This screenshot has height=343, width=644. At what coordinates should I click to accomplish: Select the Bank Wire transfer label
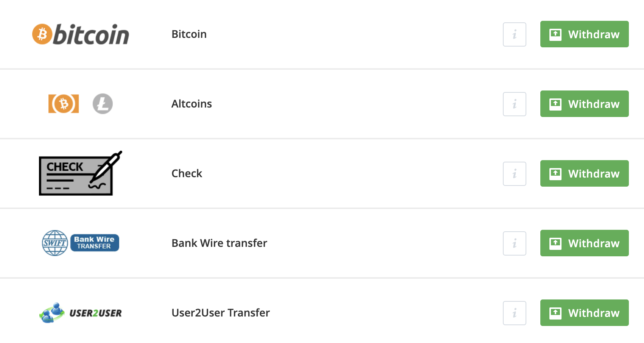[219, 243]
